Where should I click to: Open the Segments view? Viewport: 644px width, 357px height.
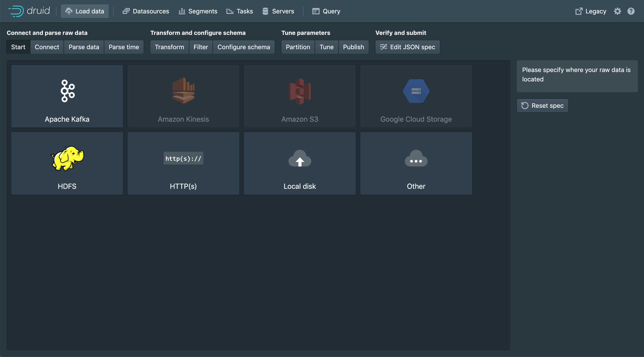click(x=198, y=11)
